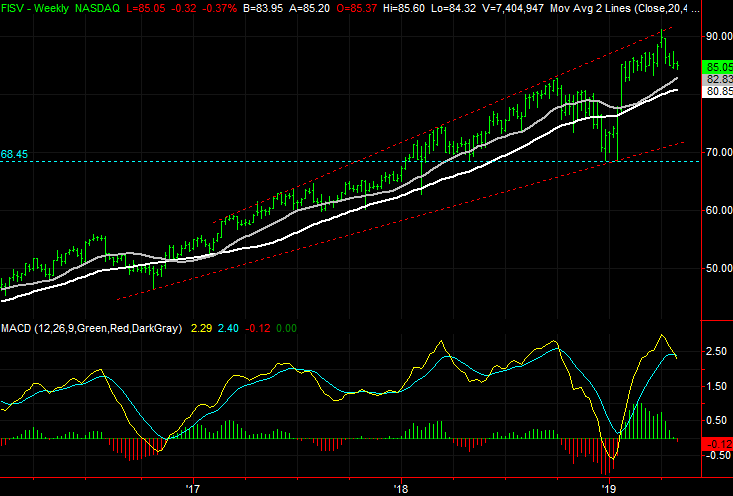Click the -0.50 MACD axis label
Screen dimensions: 733x496
[x=719, y=455]
